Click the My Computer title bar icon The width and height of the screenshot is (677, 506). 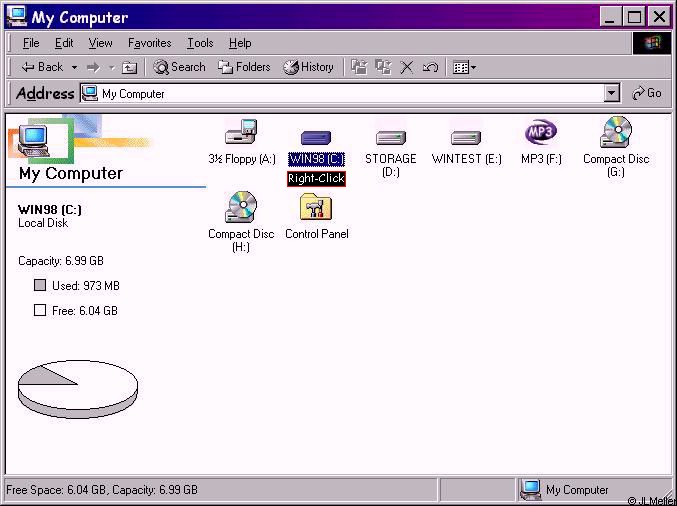click(16, 16)
